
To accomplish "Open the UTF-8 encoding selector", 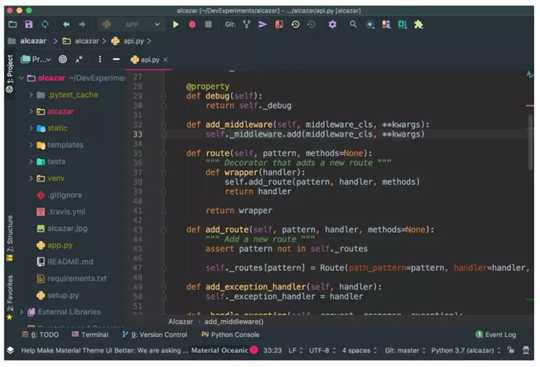I will click(322, 350).
